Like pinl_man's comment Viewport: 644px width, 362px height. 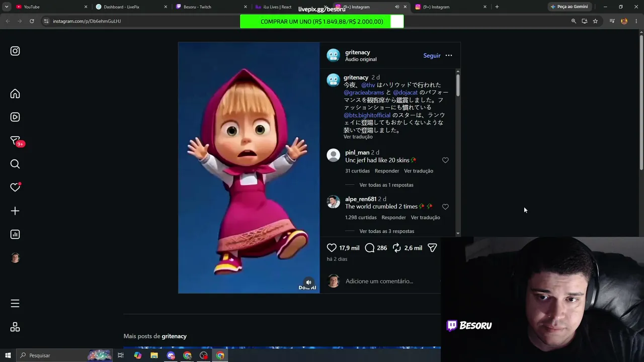(445, 160)
